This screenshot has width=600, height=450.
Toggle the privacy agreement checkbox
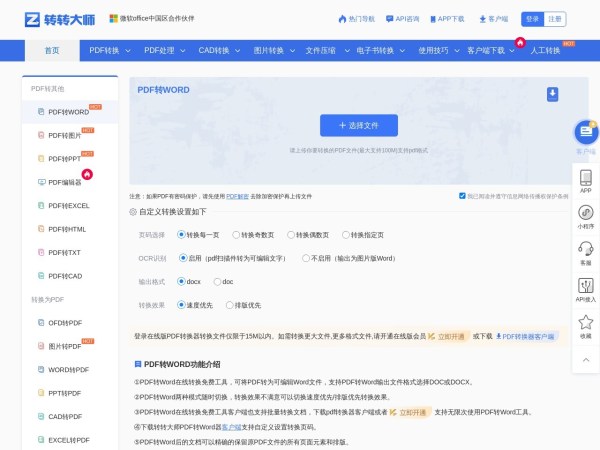pyautogui.click(x=462, y=196)
